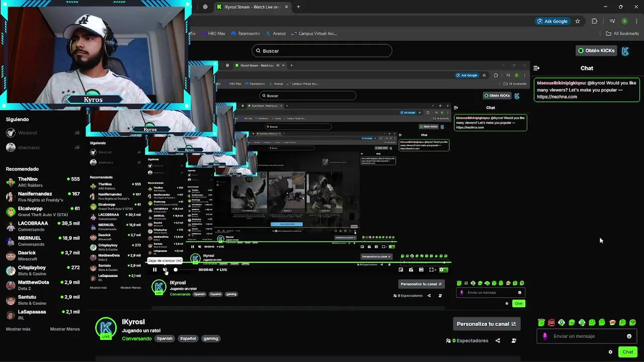Click the Ask Google button

[552, 21]
